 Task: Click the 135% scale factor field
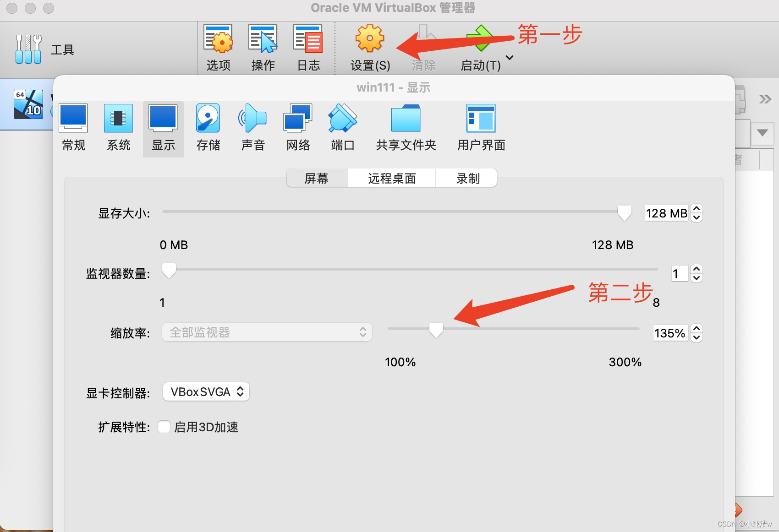[x=671, y=333]
